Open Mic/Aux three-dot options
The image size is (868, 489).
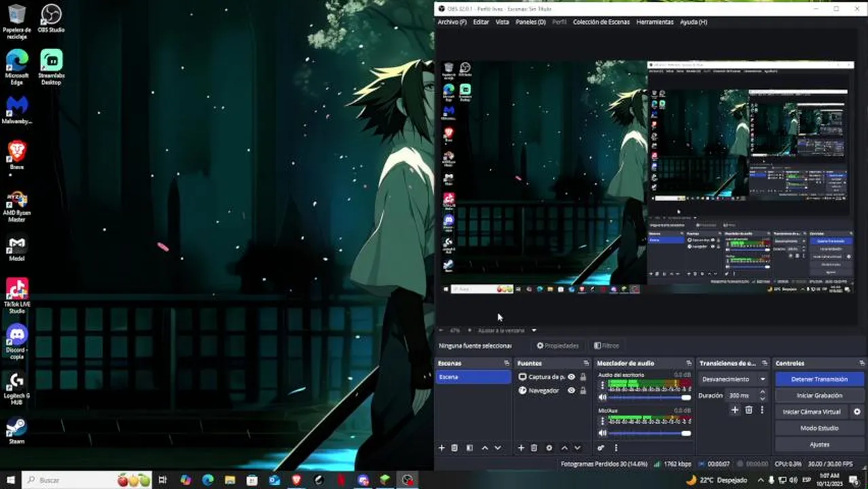click(602, 421)
